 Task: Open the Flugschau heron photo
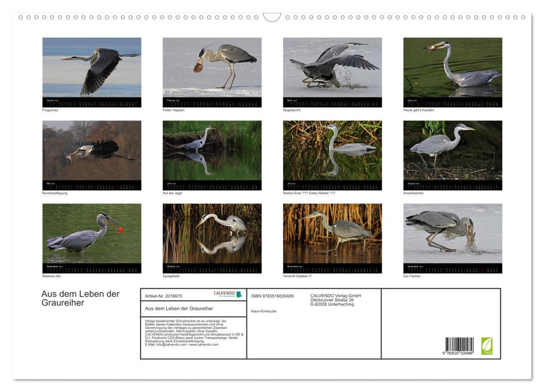pyautogui.click(x=92, y=68)
